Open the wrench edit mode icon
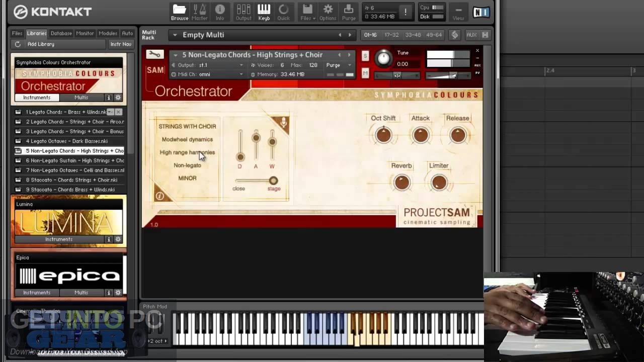Screen dimensions: 644x362 tap(155, 54)
